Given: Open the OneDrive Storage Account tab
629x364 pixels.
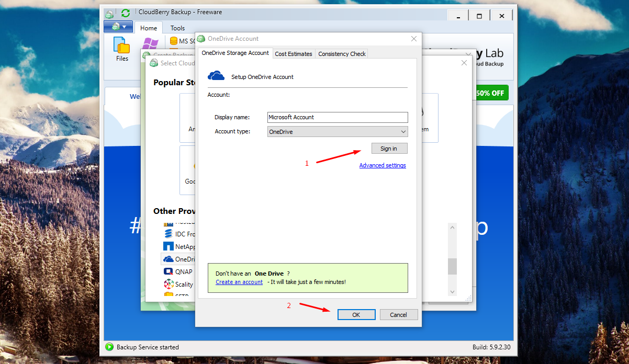Looking at the screenshot, I should pos(235,53).
